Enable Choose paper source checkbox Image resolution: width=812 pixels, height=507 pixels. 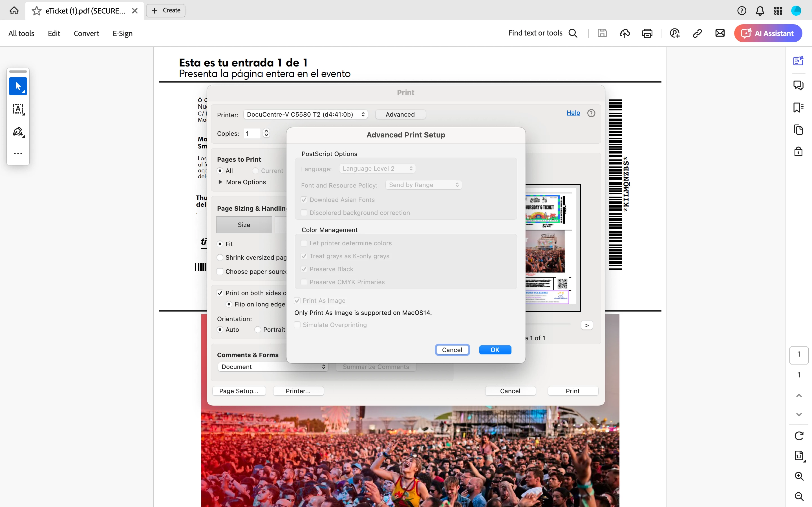click(220, 272)
